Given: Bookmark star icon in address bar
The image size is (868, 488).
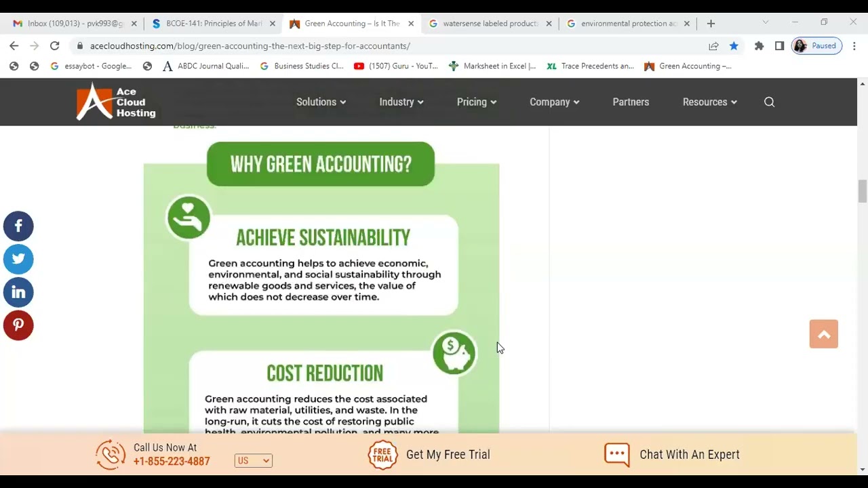Looking at the screenshot, I should click(734, 46).
